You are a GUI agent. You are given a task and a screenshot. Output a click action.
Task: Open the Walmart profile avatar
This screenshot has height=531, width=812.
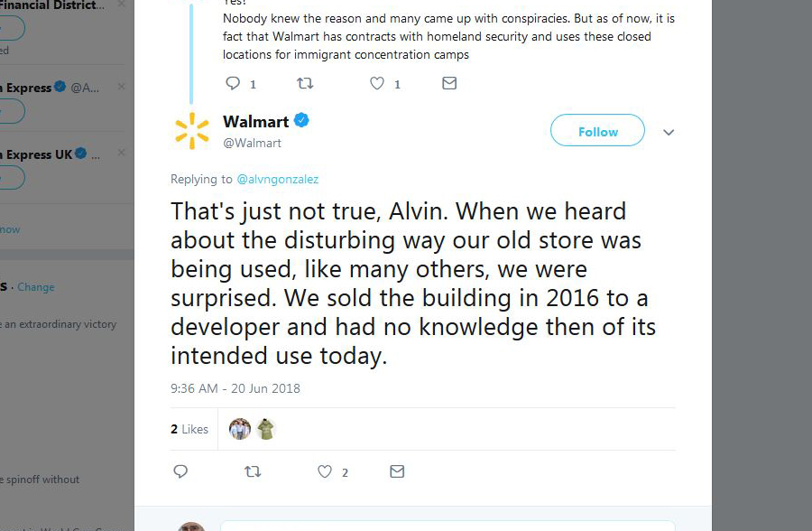191,130
